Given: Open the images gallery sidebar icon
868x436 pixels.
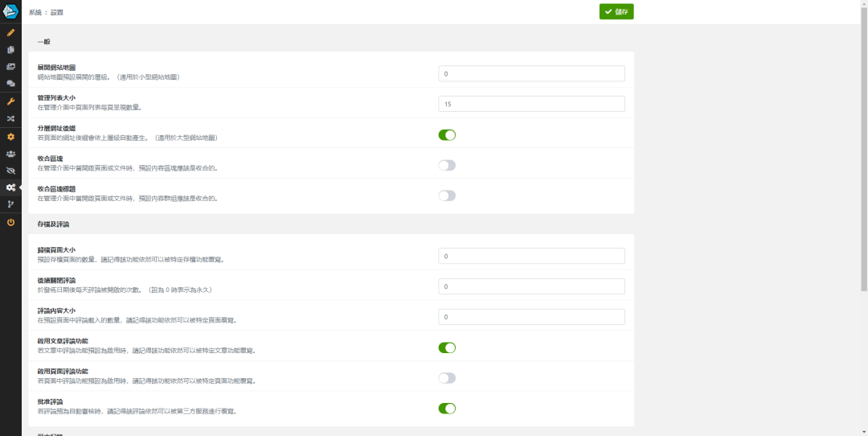Looking at the screenshot, I should tap(10, 67).
